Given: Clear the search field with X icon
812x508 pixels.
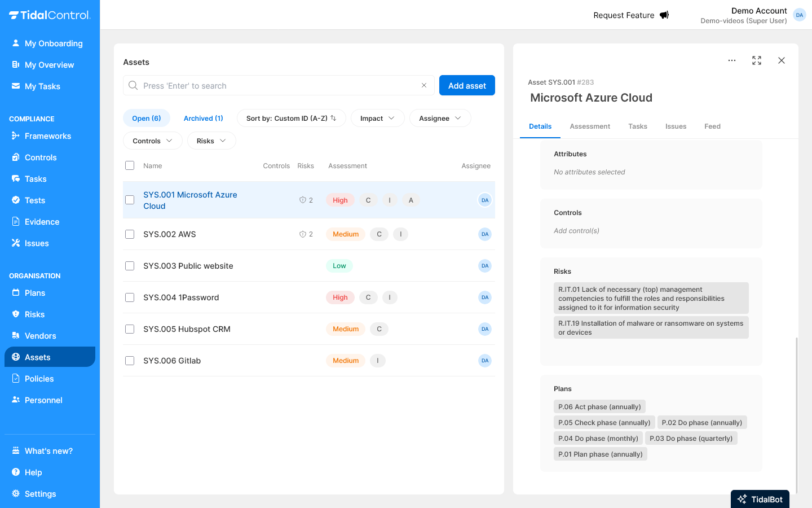Looking at the screenshot, I should [x=424, y=85].
